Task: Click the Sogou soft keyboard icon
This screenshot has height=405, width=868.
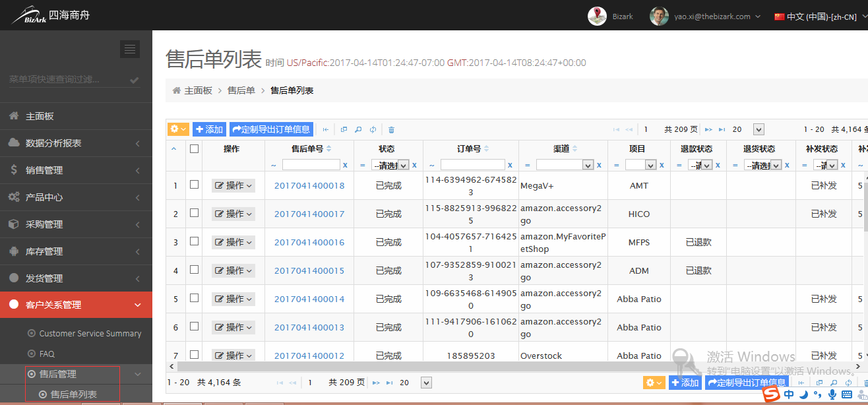Action: click(846, 394)
